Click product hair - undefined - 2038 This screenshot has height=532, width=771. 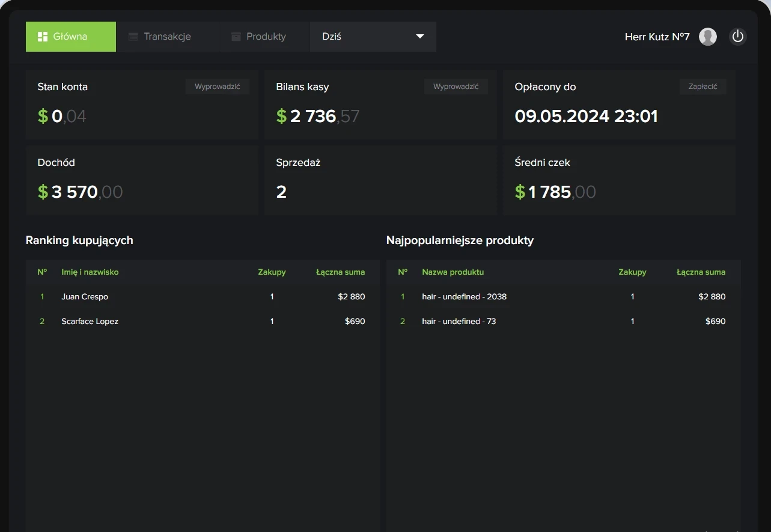point(464,296)
